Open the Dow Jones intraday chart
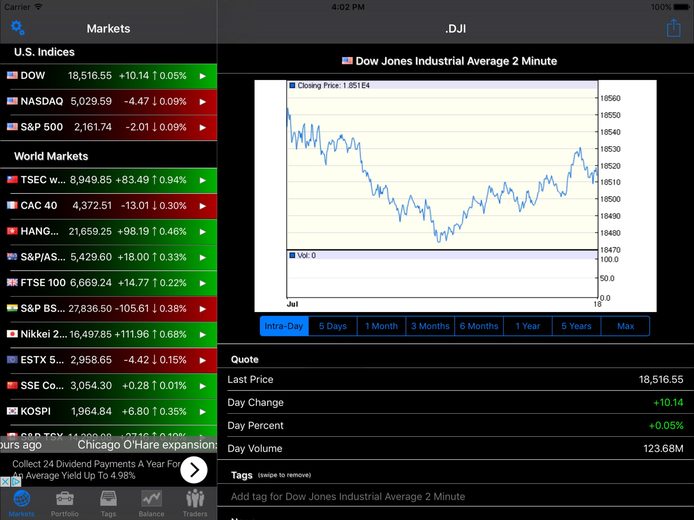The image size is (694, 520). click(455, 196)
